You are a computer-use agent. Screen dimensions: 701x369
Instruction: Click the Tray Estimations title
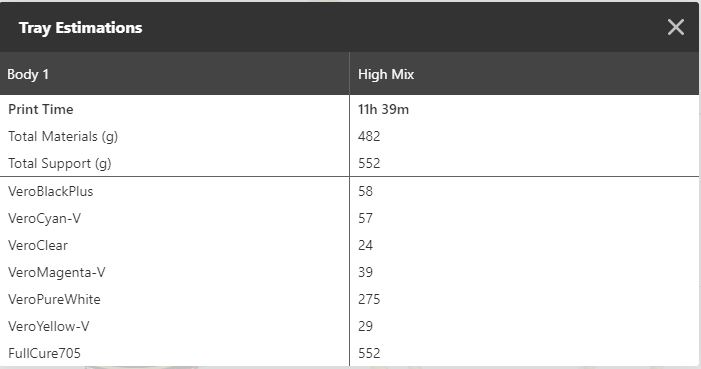(80, 28)
